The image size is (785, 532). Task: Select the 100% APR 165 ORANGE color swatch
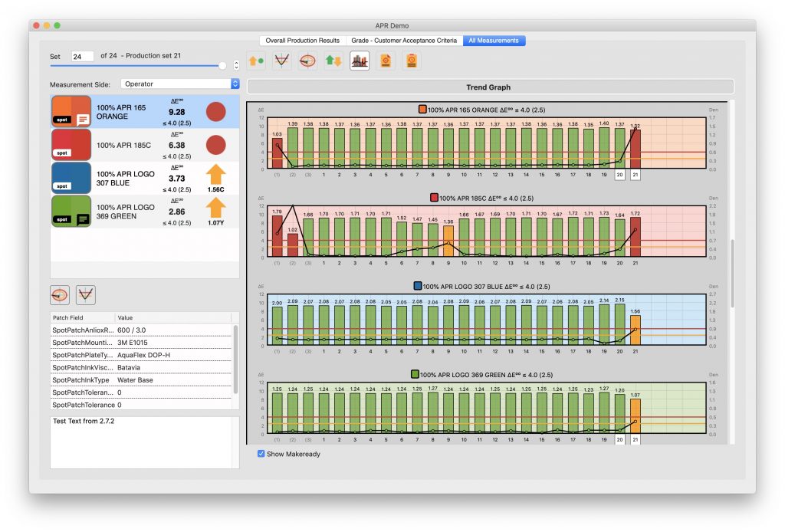pos(71,111)
